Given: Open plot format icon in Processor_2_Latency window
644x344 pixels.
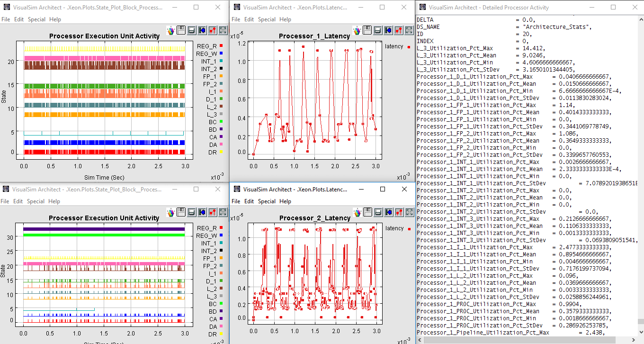Looking at the screenshot, I should click(398, 212).
